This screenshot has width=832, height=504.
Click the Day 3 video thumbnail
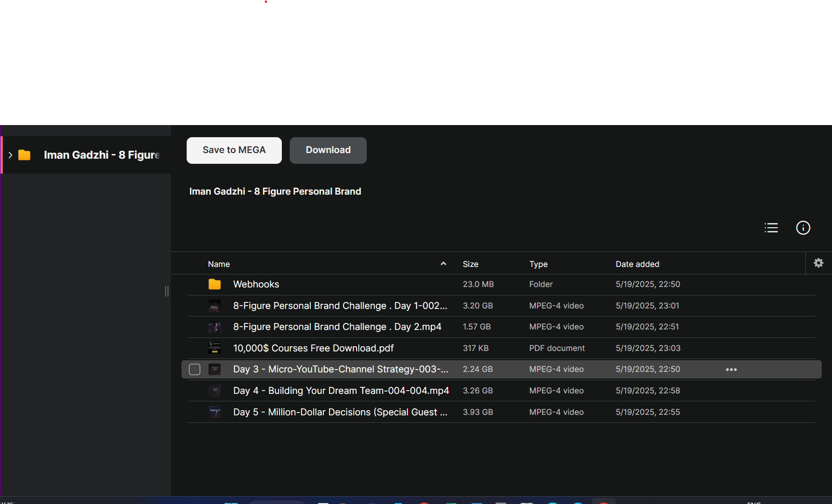(x=215, y=370)
